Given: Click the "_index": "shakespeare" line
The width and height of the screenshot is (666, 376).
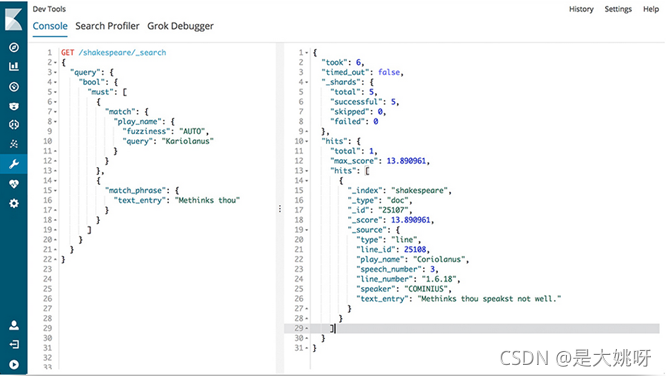Looking at the screenshot, I should point(400,190).
